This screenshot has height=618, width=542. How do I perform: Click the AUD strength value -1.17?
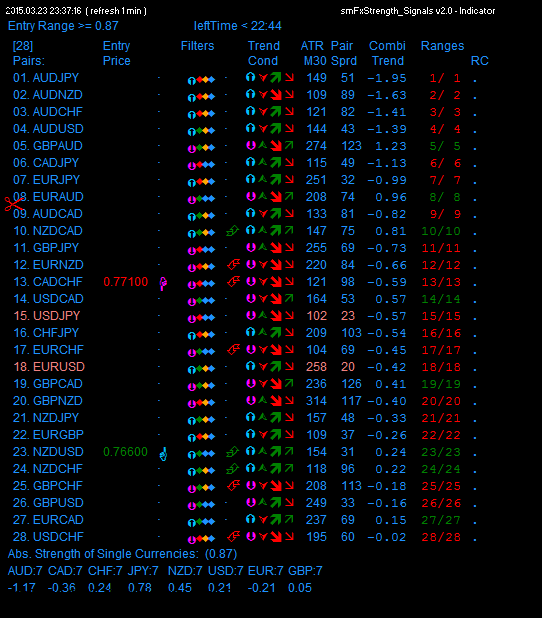(x=22, y=588)
